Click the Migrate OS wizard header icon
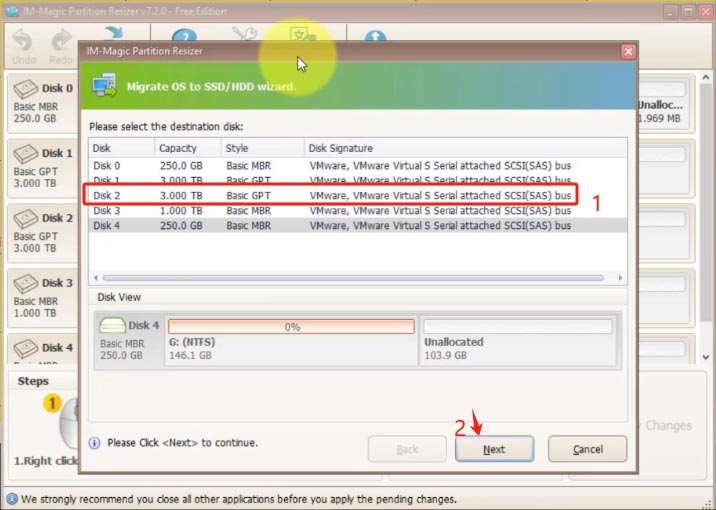Screen dimensions: 716x510 point(105,85)
